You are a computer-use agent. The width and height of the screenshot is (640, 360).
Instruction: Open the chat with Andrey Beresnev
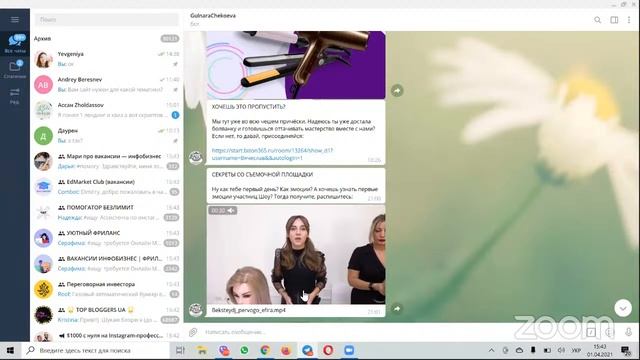click(107, 84)
